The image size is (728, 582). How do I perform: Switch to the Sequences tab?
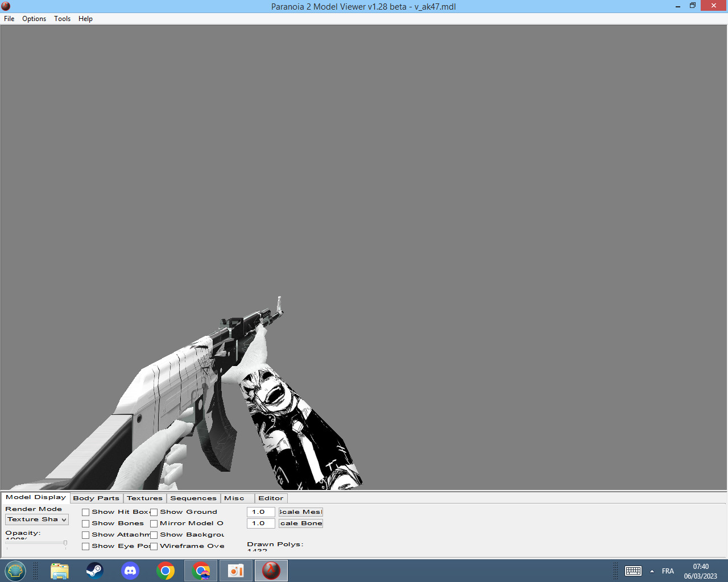(193, 498)
